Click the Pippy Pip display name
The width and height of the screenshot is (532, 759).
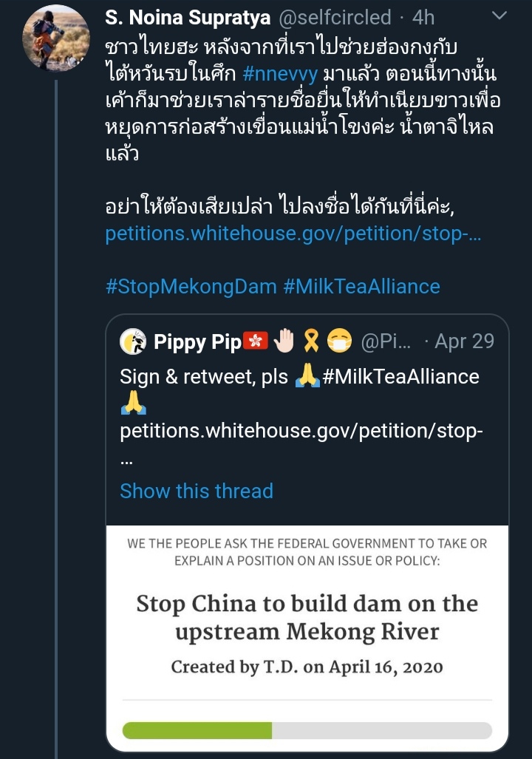(x=197, y=341)
